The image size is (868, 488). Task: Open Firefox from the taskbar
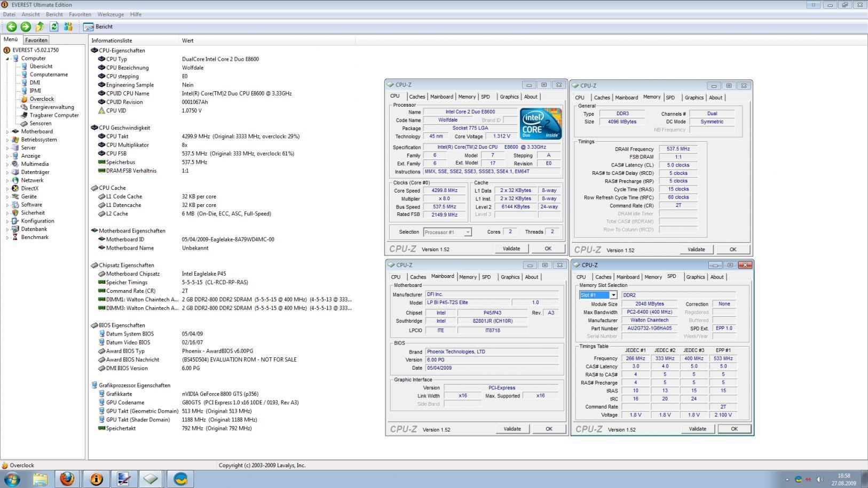pos(67,478)
